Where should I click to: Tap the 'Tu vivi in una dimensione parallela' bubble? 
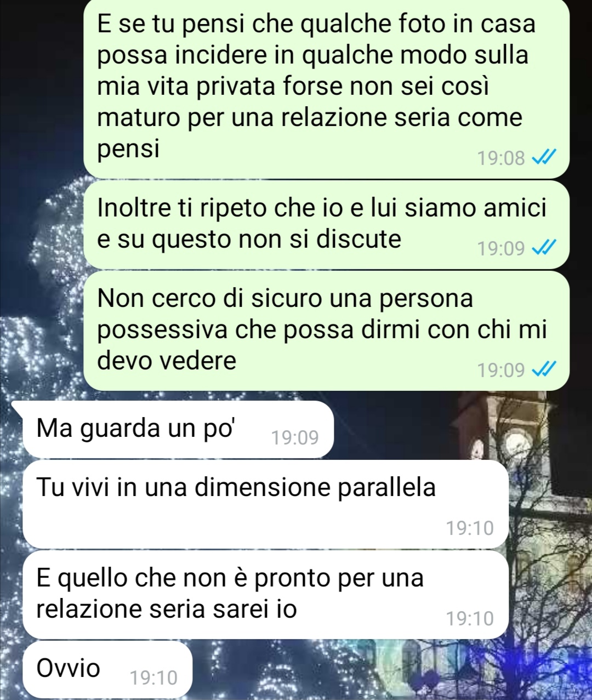pyautogui.click(x=265, y=504)
